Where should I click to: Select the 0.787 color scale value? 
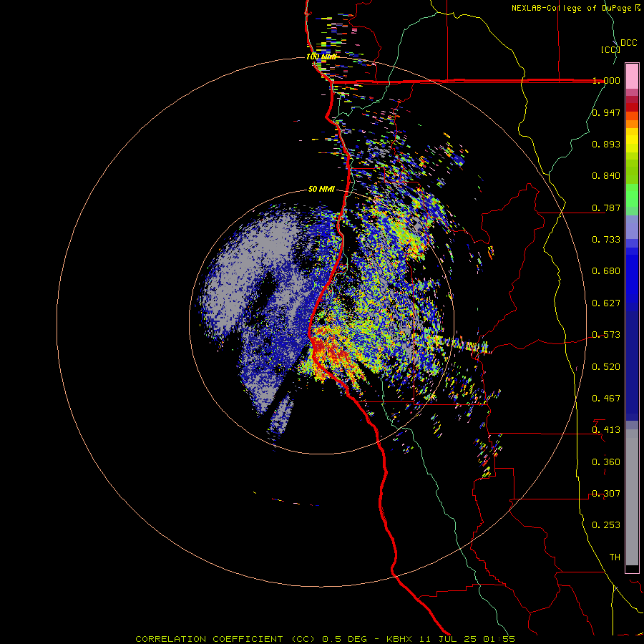click(606, 208)
